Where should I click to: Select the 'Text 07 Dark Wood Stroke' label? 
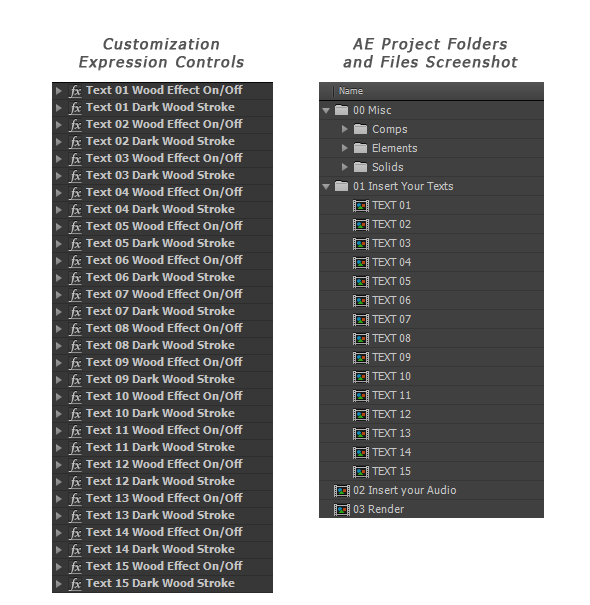[160, 311]
